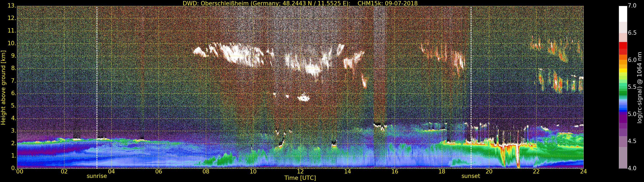Click the colorbar tick label '5.0'
This screenshot has width=644, height=182.
(632, 114)
